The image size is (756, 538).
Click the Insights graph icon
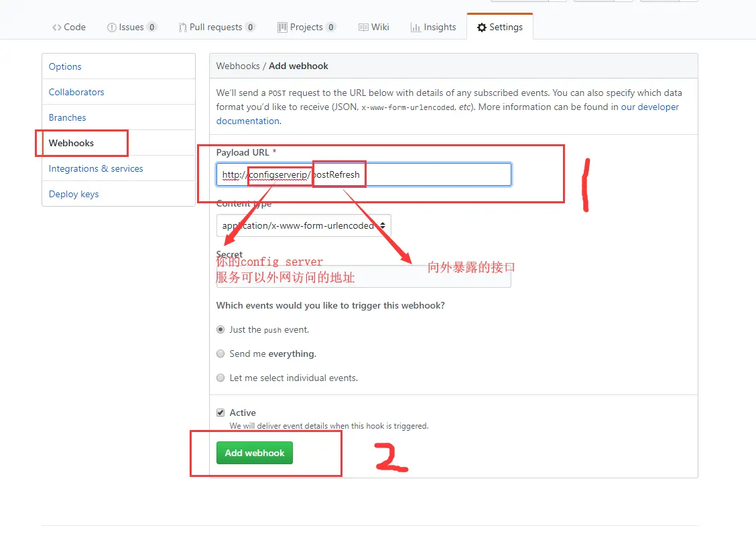coord(415,28)
